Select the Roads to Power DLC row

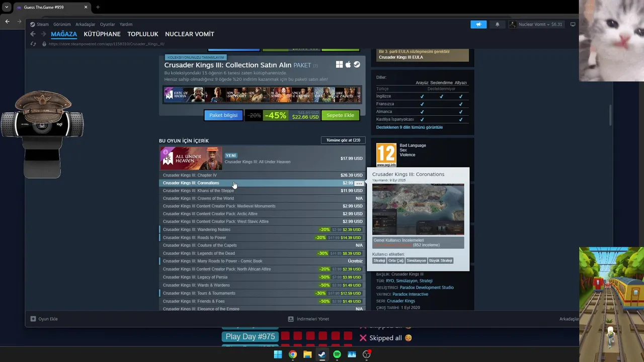[262, 237]
